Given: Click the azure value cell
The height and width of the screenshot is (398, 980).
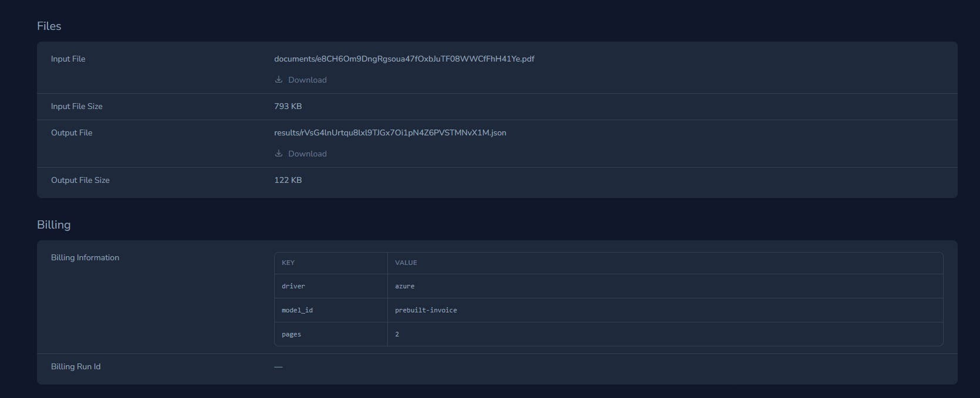Looking at the screenshot, I should click(405, 286).
